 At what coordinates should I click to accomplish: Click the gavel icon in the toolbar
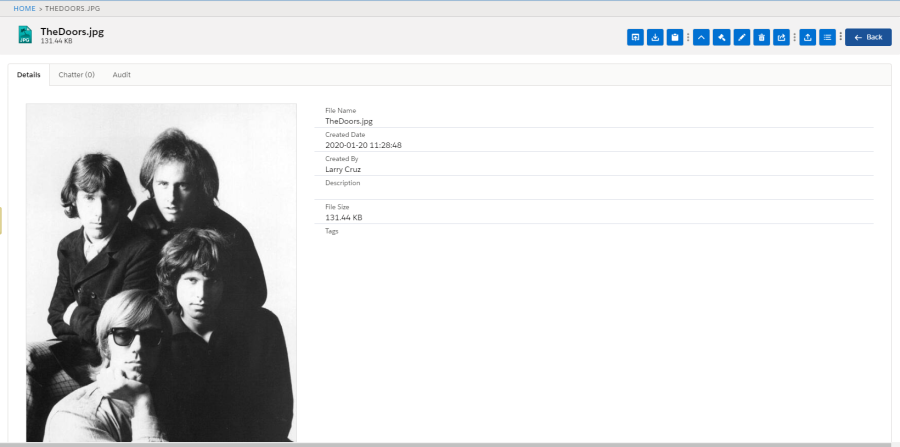721,37
